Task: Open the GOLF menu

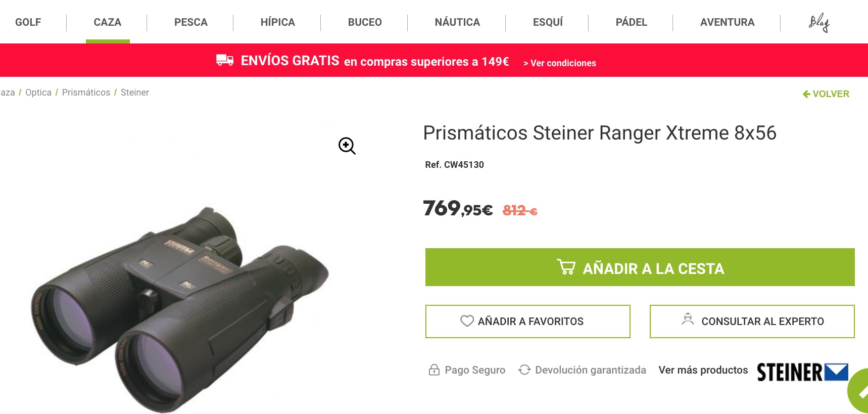Action: click(28, 22)
